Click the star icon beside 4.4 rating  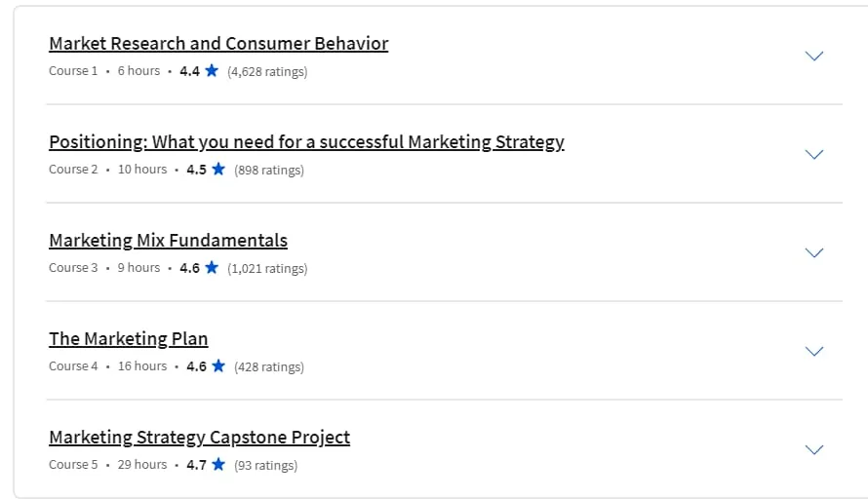pyautogui.click(x=212, y=71)
